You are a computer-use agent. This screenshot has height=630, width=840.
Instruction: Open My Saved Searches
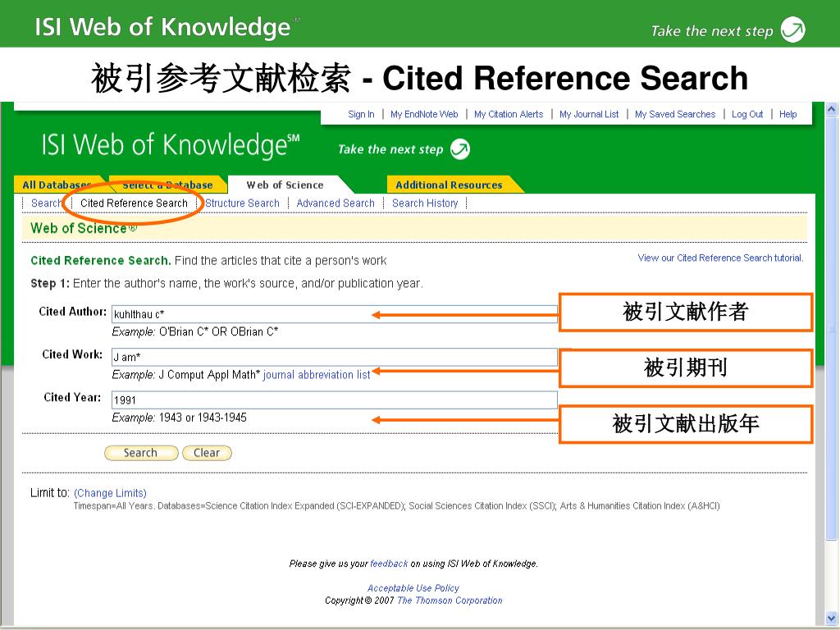[x=675, y=114]
